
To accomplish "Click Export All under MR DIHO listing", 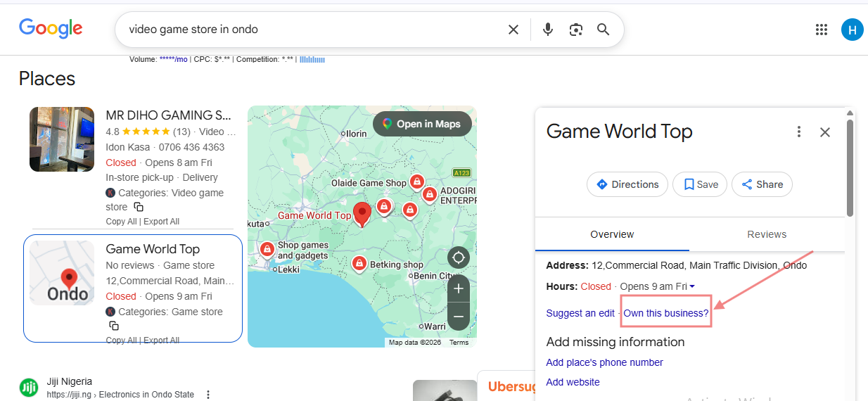I will pos(162,222).
